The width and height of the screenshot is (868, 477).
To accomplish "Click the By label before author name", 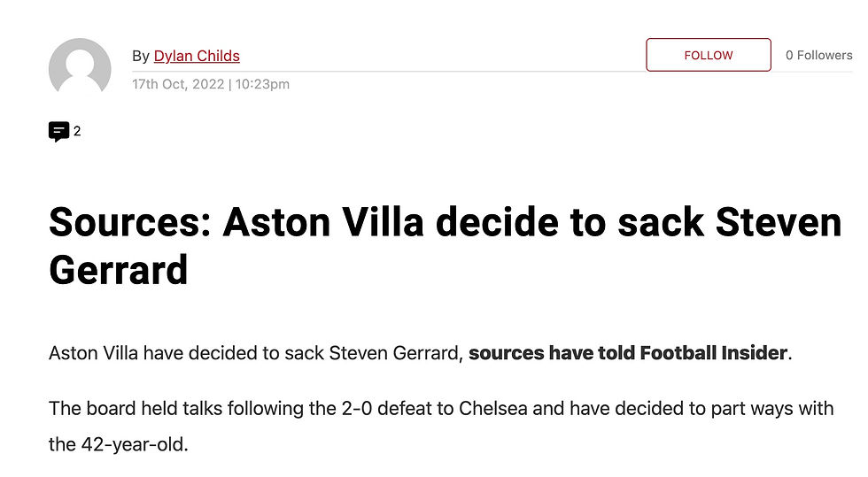I will [141, 56].
